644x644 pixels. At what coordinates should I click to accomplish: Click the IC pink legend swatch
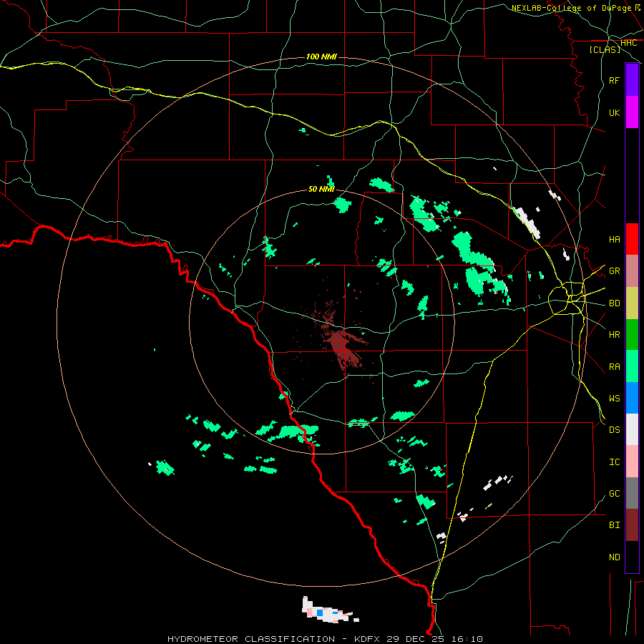click(x=632, y=462)
